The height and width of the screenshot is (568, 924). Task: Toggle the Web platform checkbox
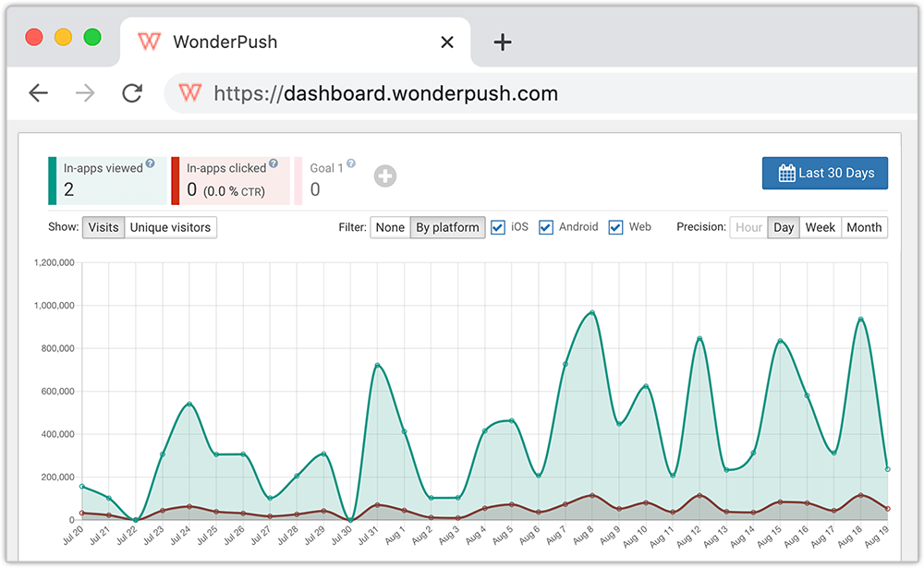coord(615,227)
